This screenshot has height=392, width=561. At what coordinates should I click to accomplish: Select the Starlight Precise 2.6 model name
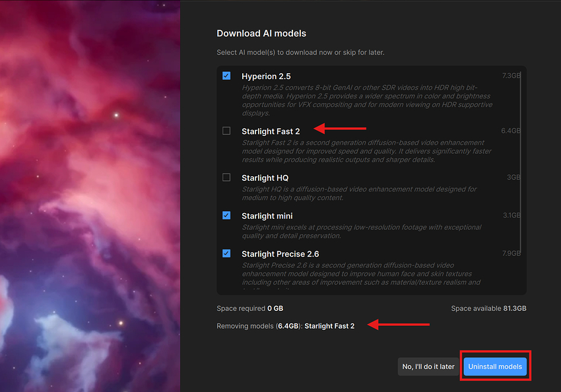tap(280, 254)
